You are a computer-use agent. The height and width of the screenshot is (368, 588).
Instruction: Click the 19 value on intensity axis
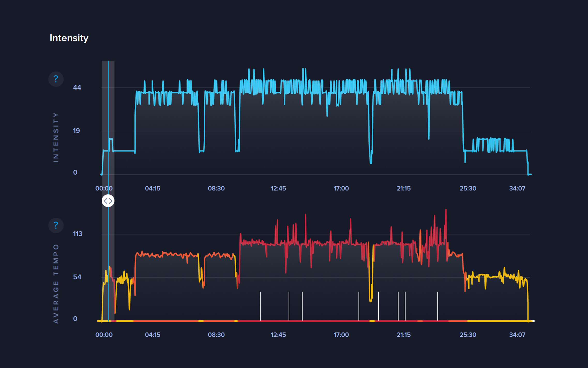click(x=77, y=131)
